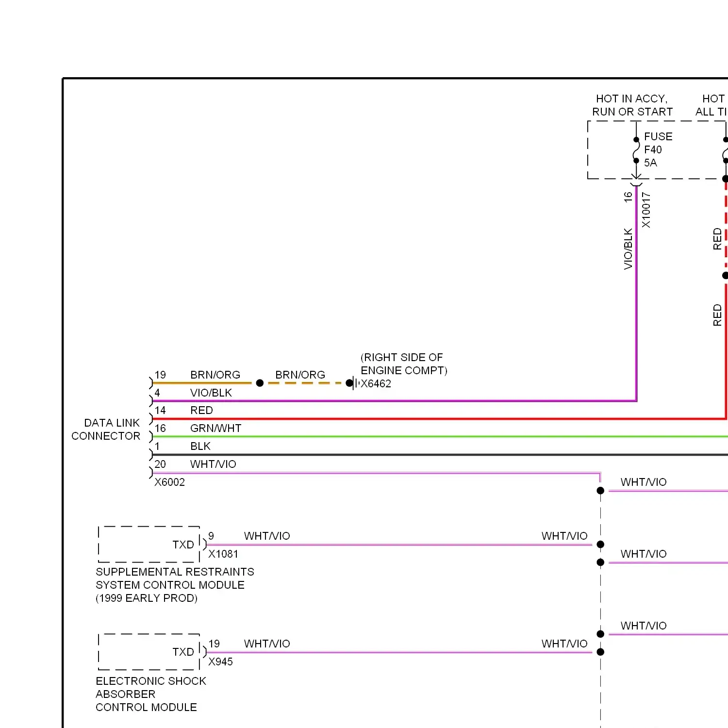This screenshot has height=728, width=728.
Task: Select TXD in the shock absorber module box
Action: [183, 652]
